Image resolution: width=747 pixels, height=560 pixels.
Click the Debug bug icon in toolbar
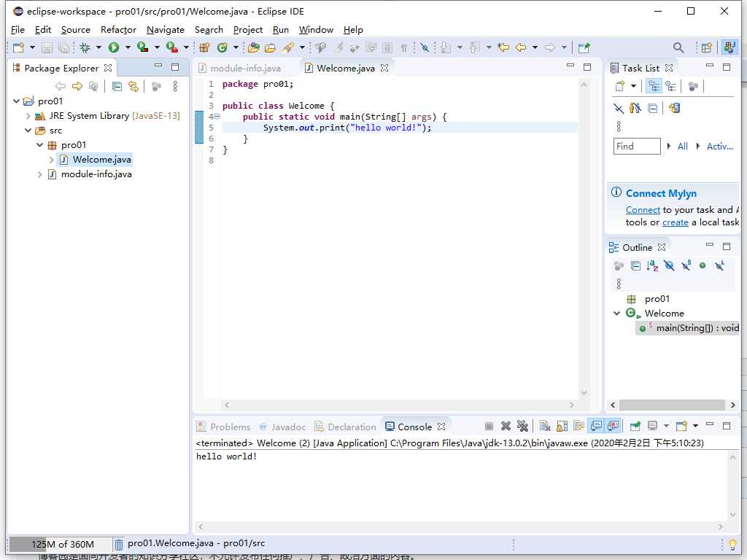(85, 47)
